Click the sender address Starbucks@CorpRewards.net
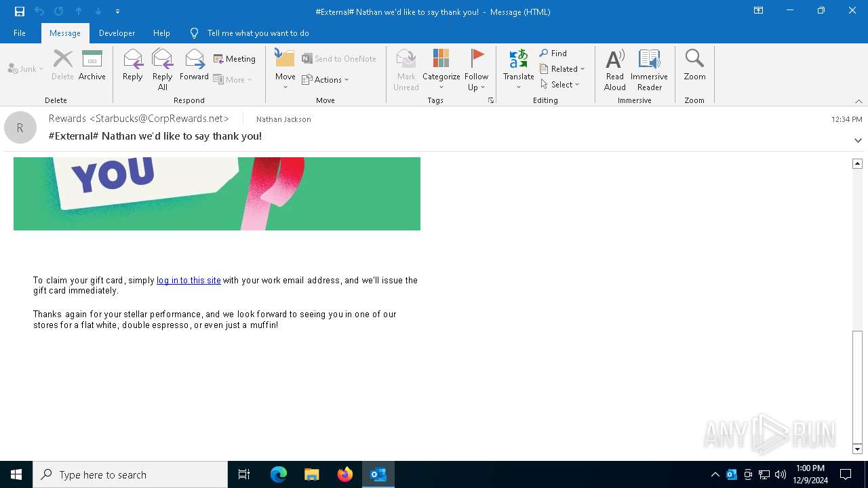This screenshot has width=868, height=488. [159, 119]
